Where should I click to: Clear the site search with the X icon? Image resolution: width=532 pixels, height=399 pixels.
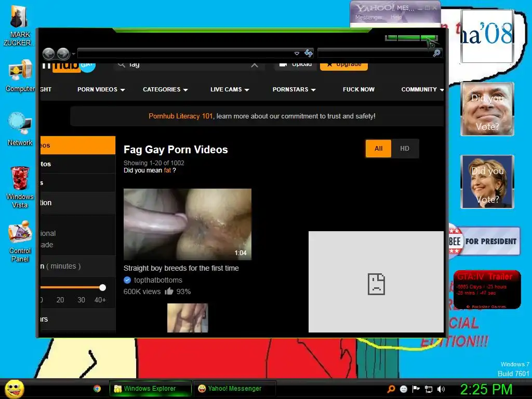tap(255, 64)
